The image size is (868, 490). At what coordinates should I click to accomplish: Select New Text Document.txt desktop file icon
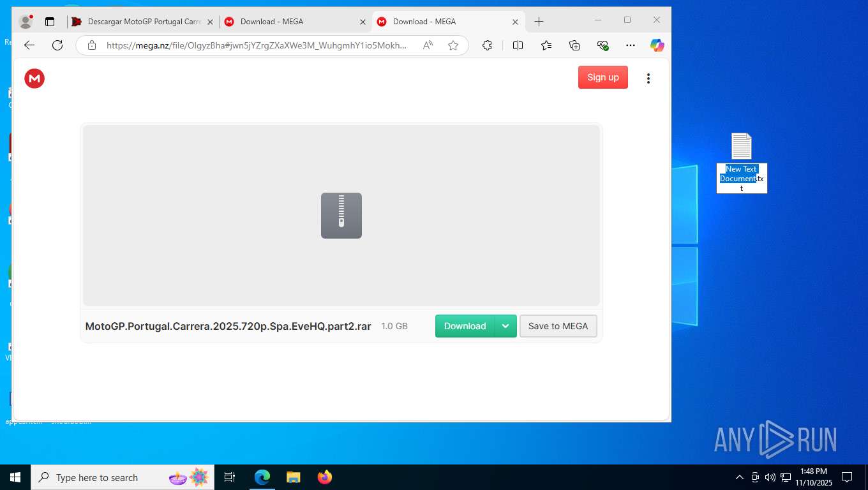tap(742, 146)
